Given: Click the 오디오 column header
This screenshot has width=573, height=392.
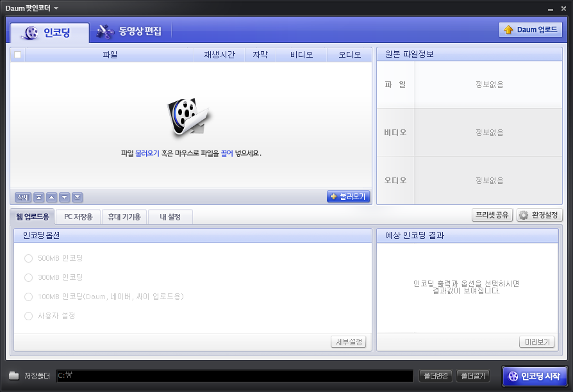Looking at the screenshot, I should 349,55.
